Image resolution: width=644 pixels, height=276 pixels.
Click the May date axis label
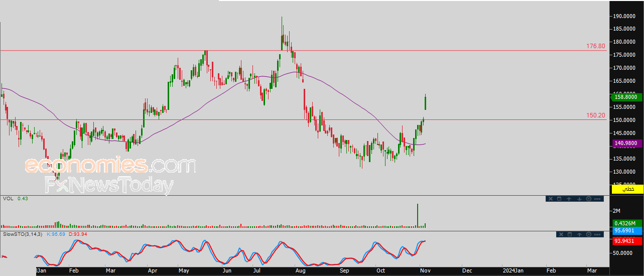pos(184,270)
